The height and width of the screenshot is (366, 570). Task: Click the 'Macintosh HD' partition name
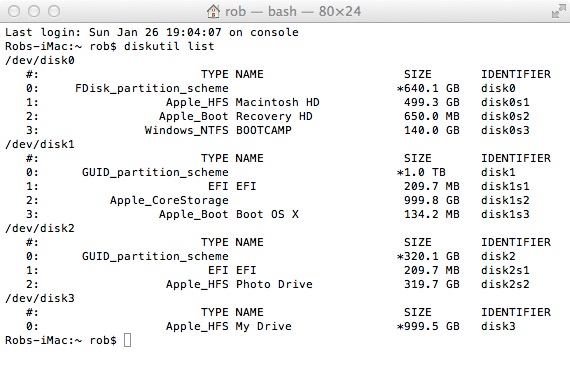click(x=277, y=102)
